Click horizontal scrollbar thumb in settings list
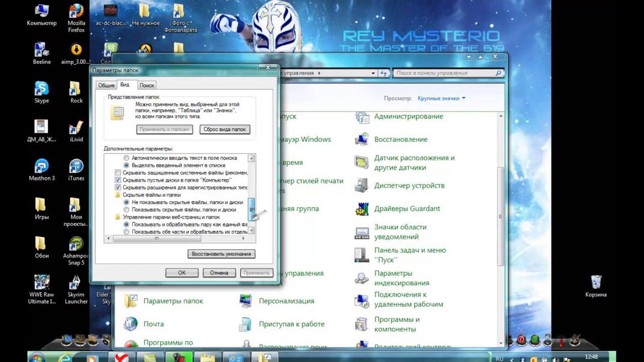 156,239
